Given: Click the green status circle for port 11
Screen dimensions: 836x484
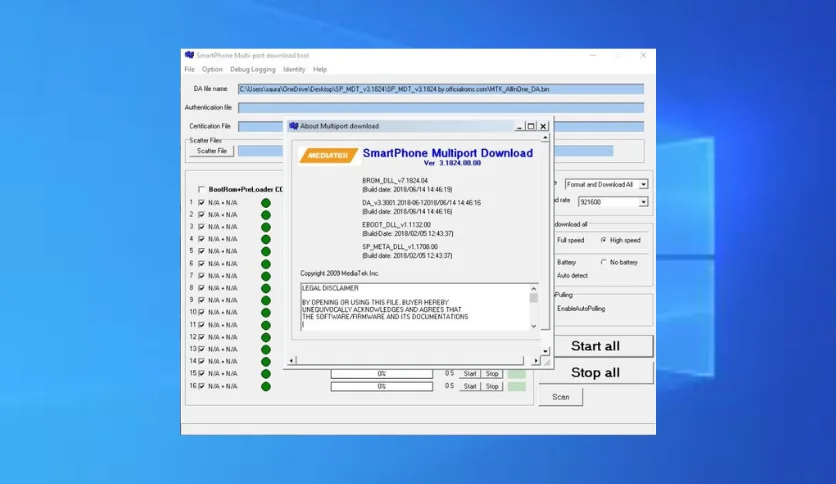Looking at the screenshot, I should pos(266,325).
